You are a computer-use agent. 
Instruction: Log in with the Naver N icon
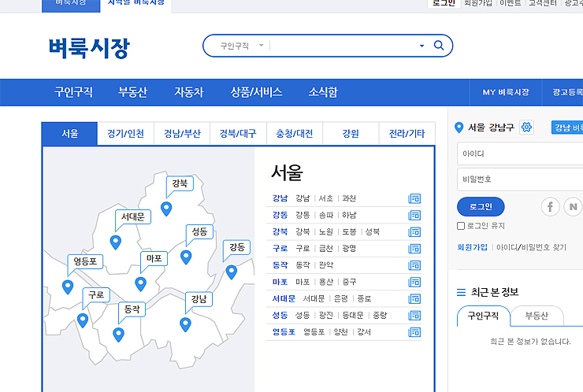tap(573, 206)
